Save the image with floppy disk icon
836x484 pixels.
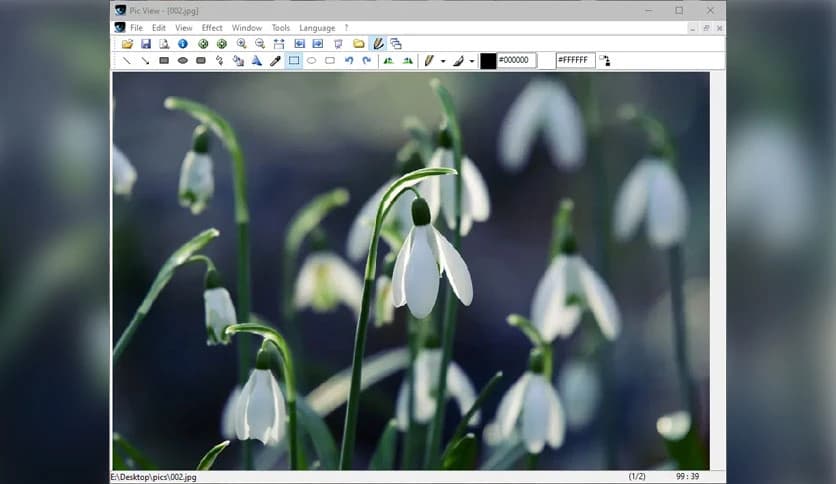146,44
